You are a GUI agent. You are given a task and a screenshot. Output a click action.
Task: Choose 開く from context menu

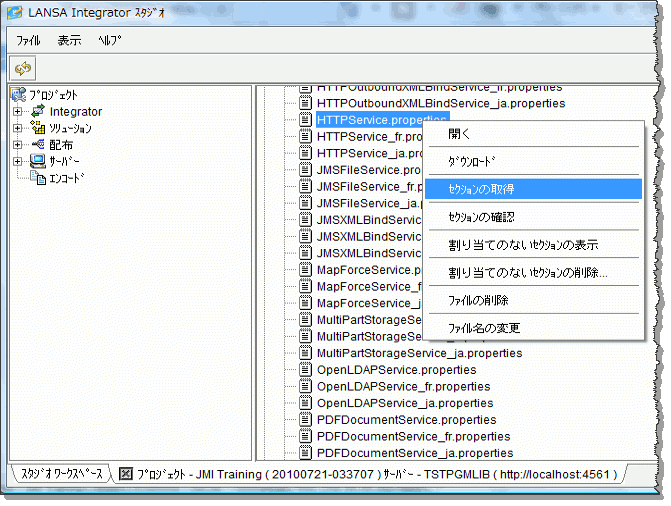click(534, 134)
